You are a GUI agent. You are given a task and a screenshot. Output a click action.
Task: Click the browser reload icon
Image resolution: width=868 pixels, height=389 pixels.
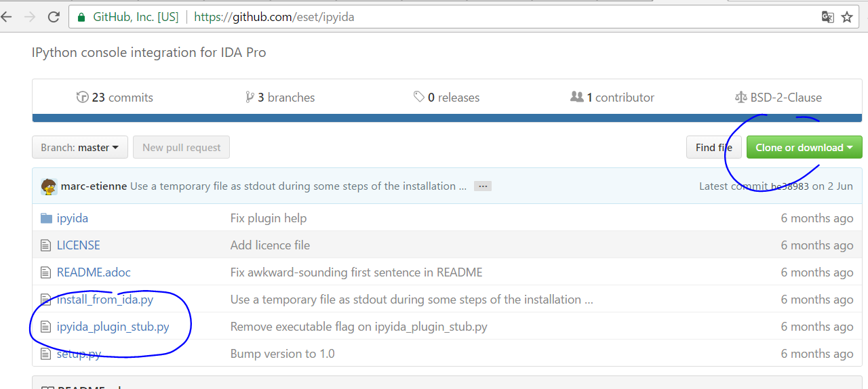[x=54, y=18]
